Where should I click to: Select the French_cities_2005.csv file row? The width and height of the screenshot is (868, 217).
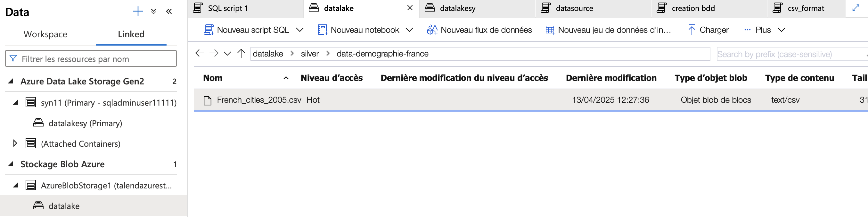[x=531, y=100]
